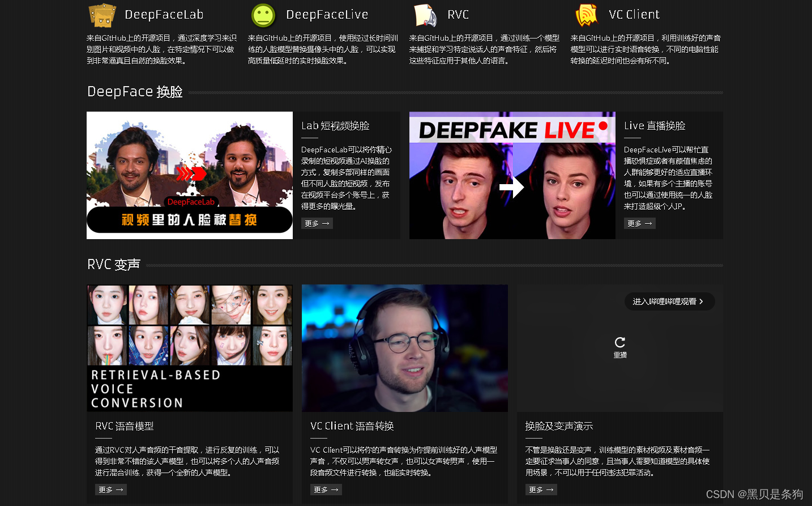812x506 pixels.
Task: Click the DeepFace 换脸 section heading
Action: click(135, 92)
